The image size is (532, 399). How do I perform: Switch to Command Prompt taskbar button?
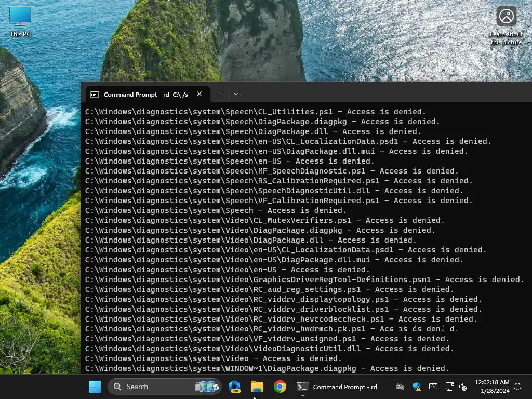point(337,387)
